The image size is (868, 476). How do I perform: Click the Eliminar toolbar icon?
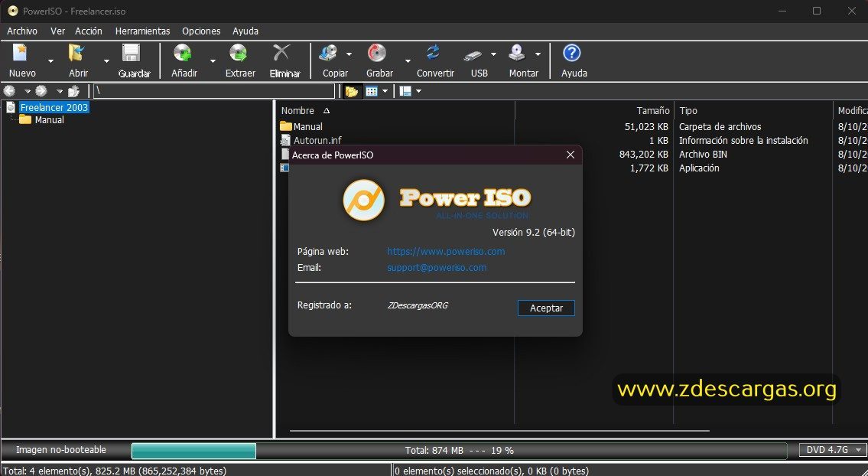pyautogui.click(x=281, y=54)
